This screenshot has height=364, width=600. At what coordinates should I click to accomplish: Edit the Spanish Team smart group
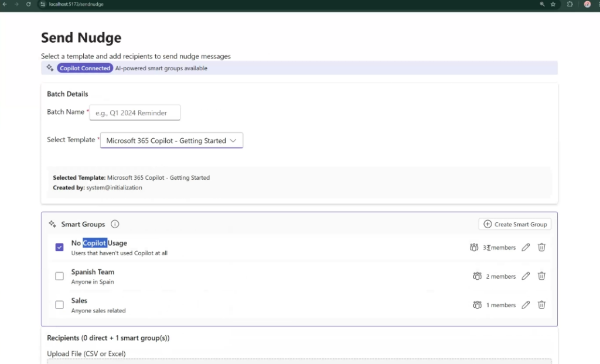(x=526, y=276)
